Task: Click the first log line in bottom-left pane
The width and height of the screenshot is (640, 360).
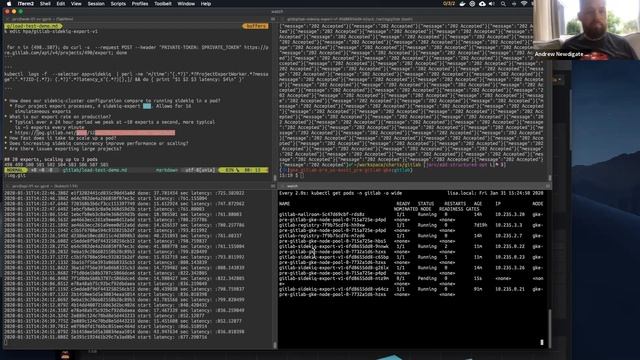Action: coord(124,193)
